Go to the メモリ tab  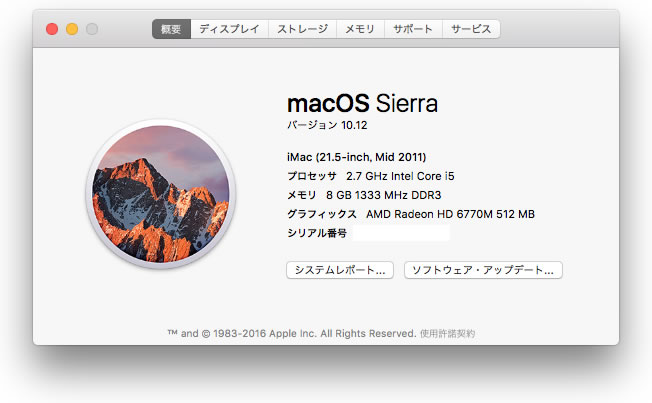click(360, 29)
